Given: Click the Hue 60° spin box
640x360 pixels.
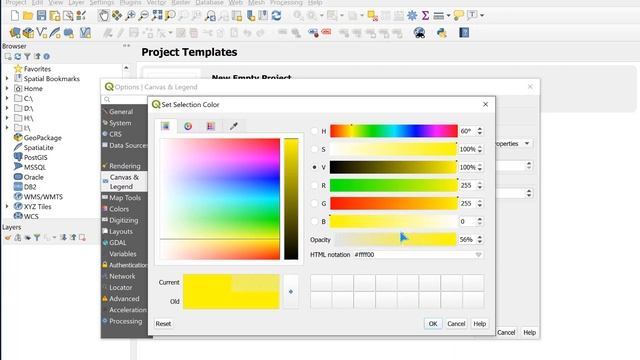Looking at the screenshot, I should [x=471, y=131].
